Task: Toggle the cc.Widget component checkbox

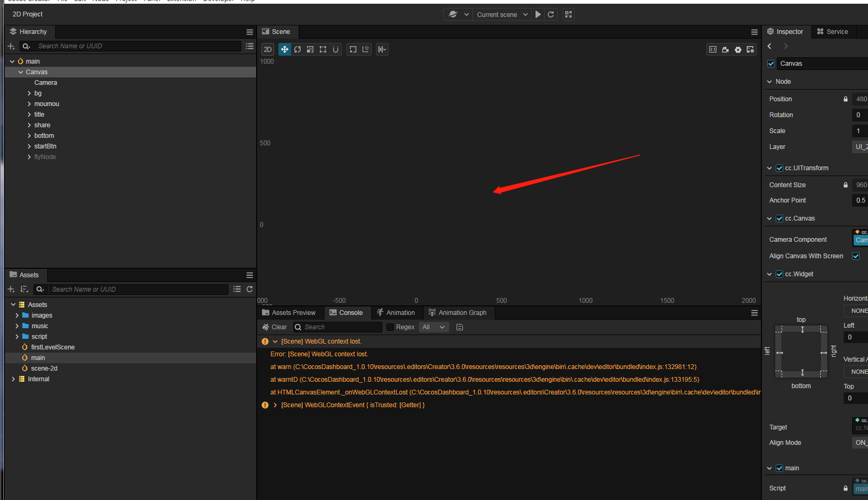Action: coord(779,274)
